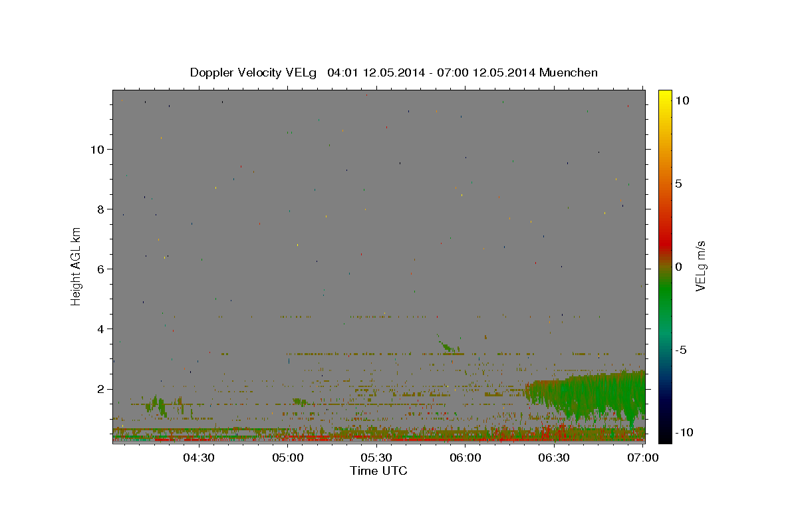The image size is (798, 532).
Task: Click the colorbar value -5 label
Action: point(680,350)
